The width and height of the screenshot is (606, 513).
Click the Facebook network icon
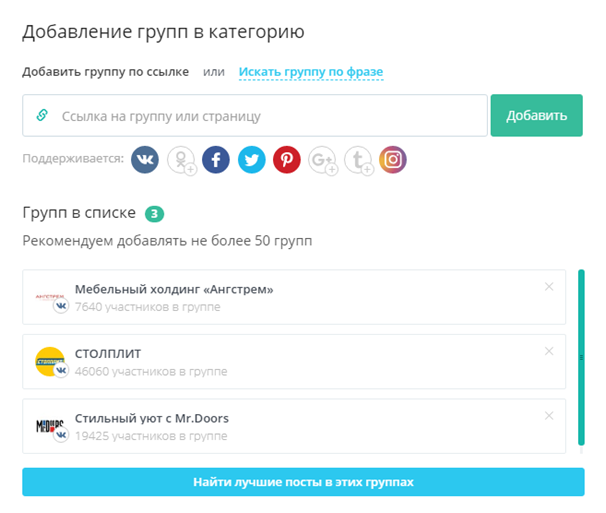pos(216,160)
